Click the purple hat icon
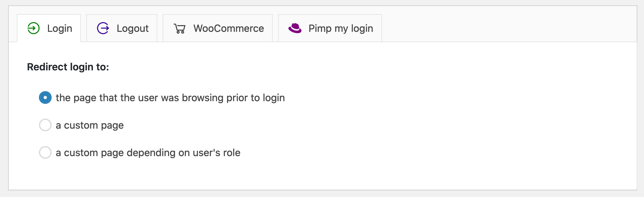Screen dimensions: 644x197 point(295,28)
